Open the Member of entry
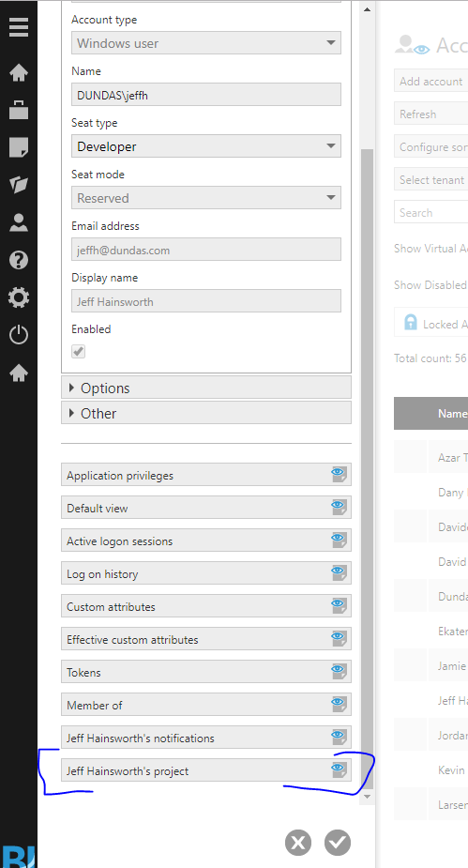Viewport: 468px width, 868px height. click(206, 705)
